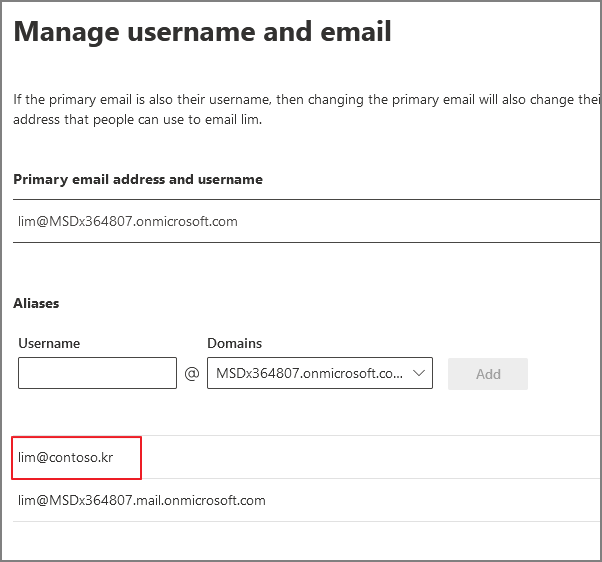Click the Username field label

pyautogui.click(x=49, y=343)
